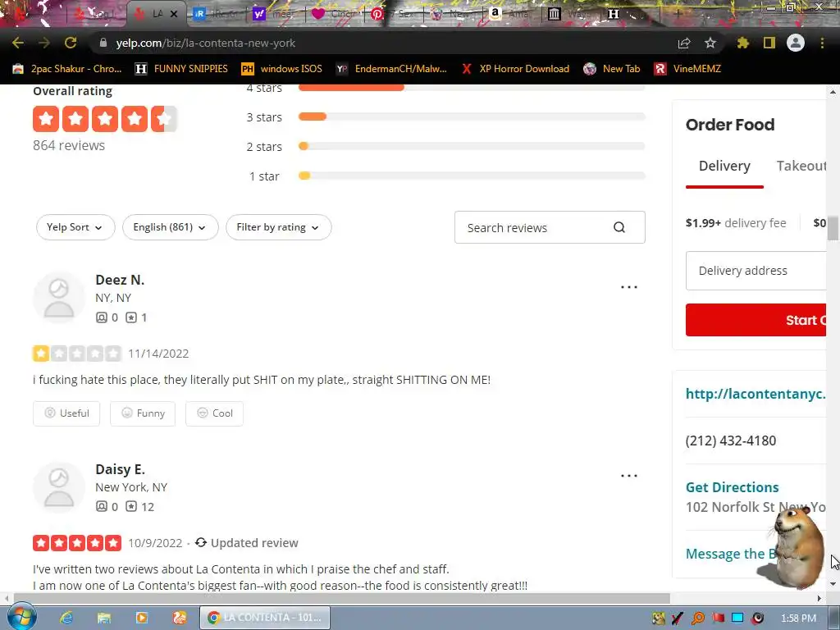Open the 2pac Shakur bookmark

(x=67, y=69)
